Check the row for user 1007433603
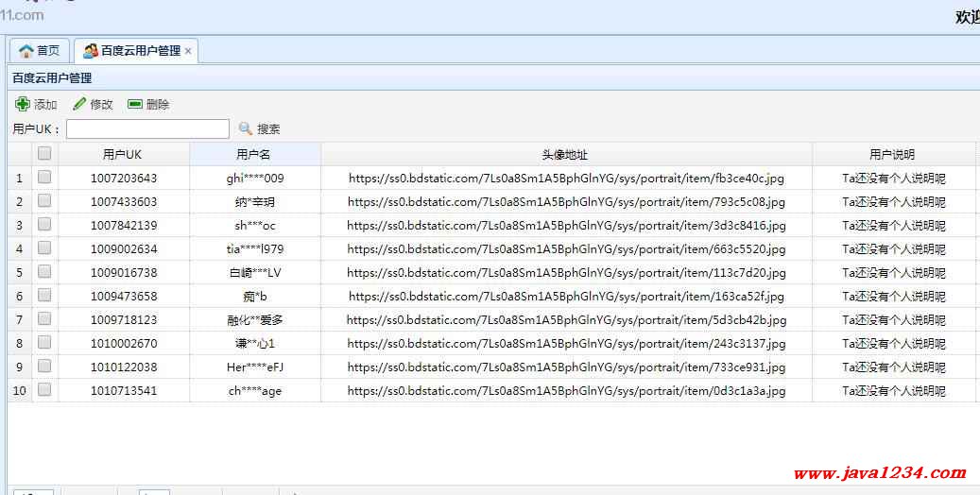 (44, 200)
